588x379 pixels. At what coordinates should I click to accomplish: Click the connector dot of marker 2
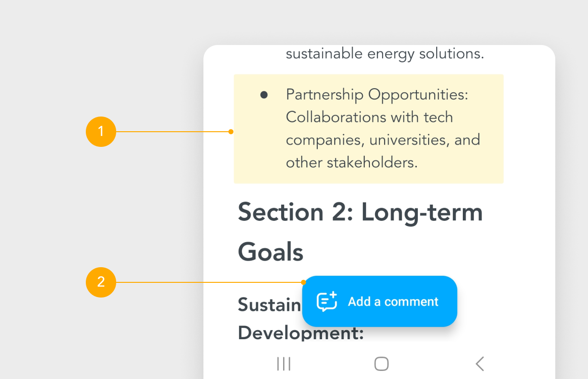(x=303, y=282)
